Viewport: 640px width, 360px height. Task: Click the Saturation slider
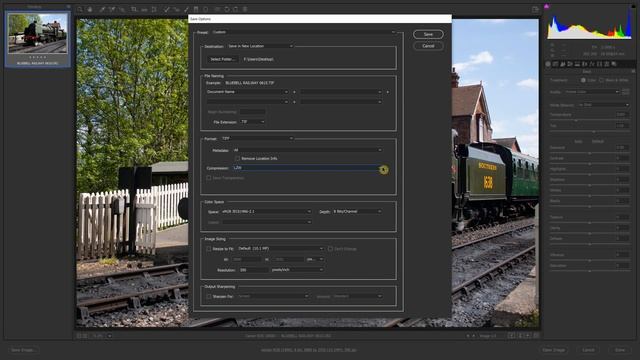pyautogui.click(x=589, y=271)
